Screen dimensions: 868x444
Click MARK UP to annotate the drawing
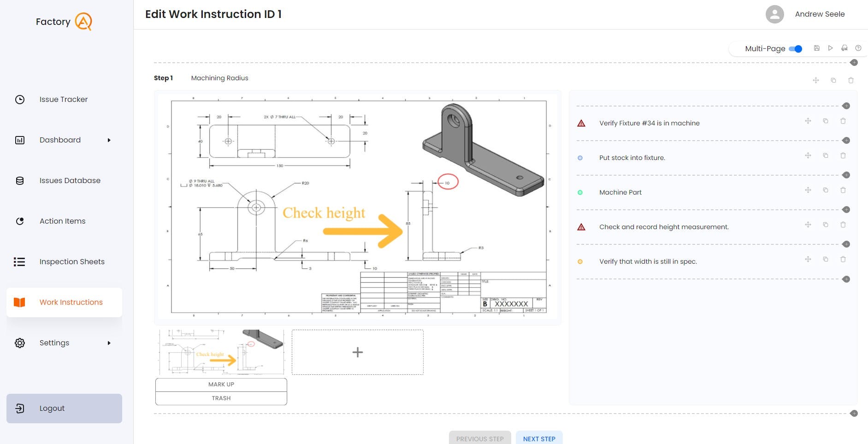tap(221, 384)
